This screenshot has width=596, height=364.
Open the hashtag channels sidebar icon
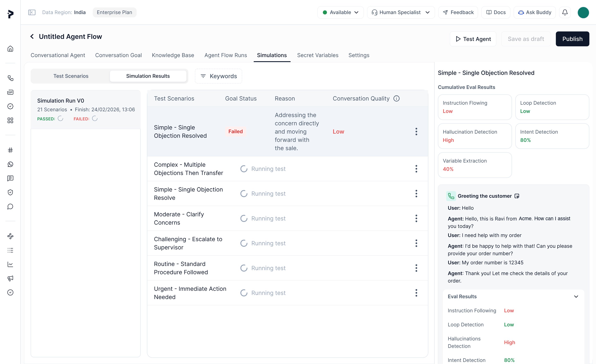coord(10,150)
